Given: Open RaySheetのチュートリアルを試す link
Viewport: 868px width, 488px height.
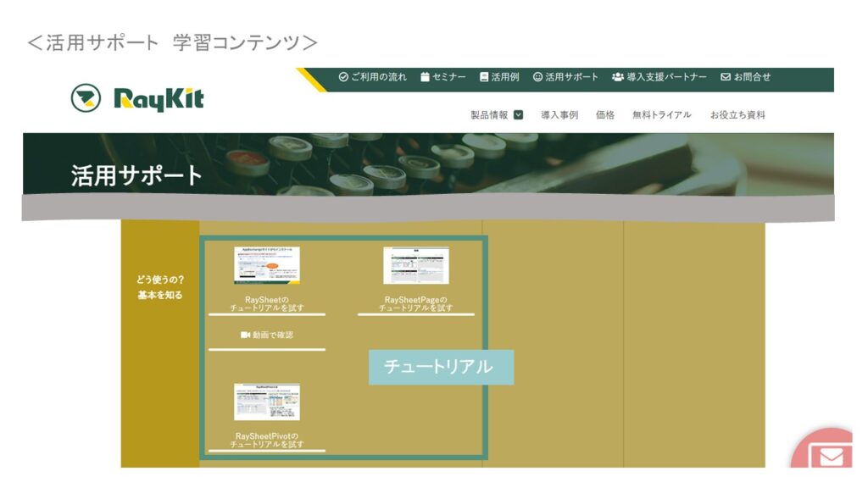Looking at the screenshot, I should point(267,304).
